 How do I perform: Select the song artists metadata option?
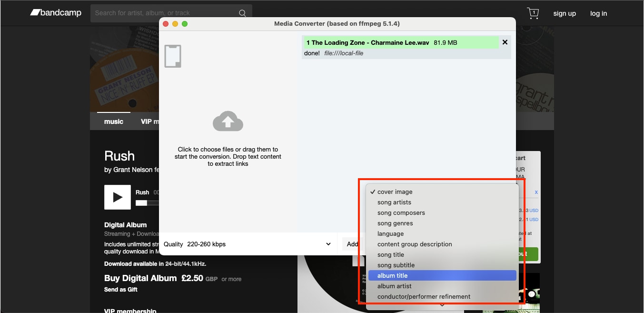pyautogui.click(x=395, y=202)
